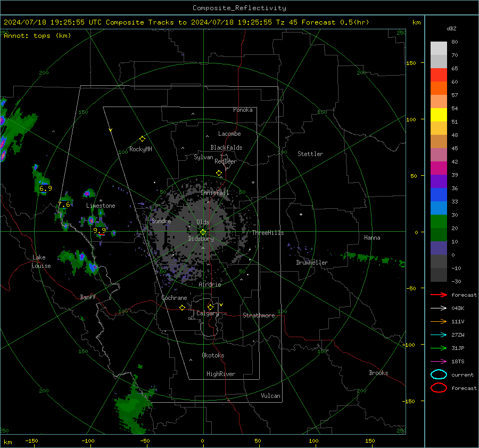
Task: Click the Banff label
Action: pos(88,297)
